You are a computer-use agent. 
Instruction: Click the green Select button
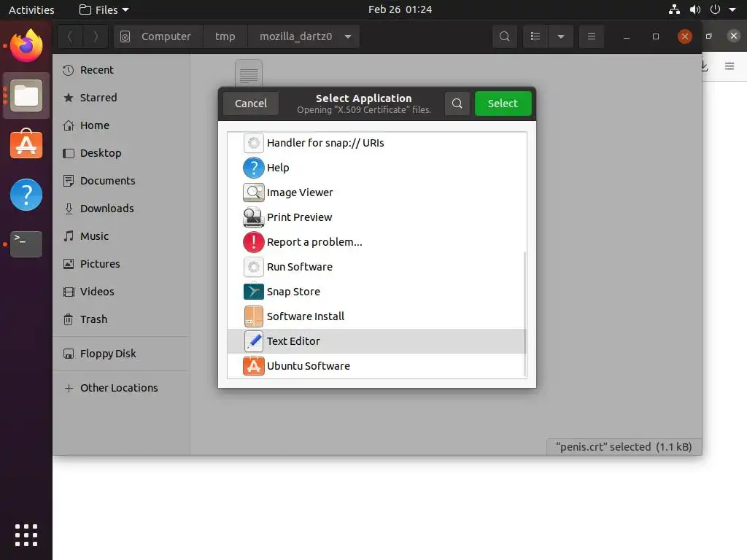click(503, 104)
